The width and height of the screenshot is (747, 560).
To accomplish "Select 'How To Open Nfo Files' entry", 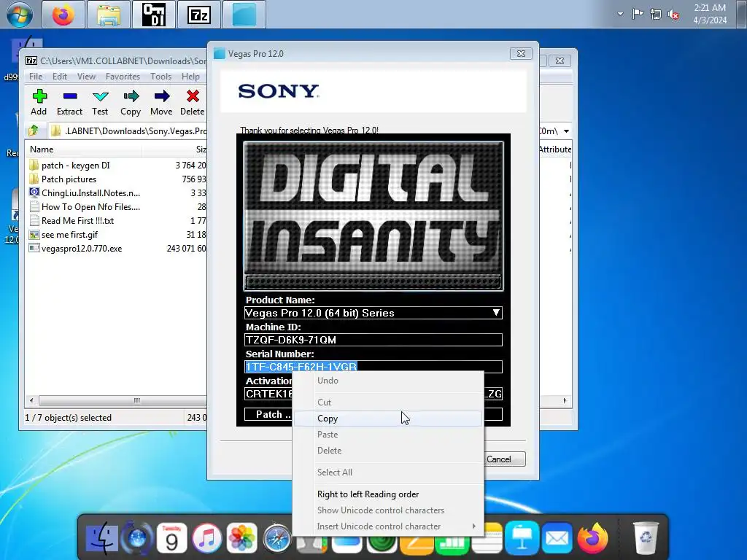I will [x=90, y=206].
